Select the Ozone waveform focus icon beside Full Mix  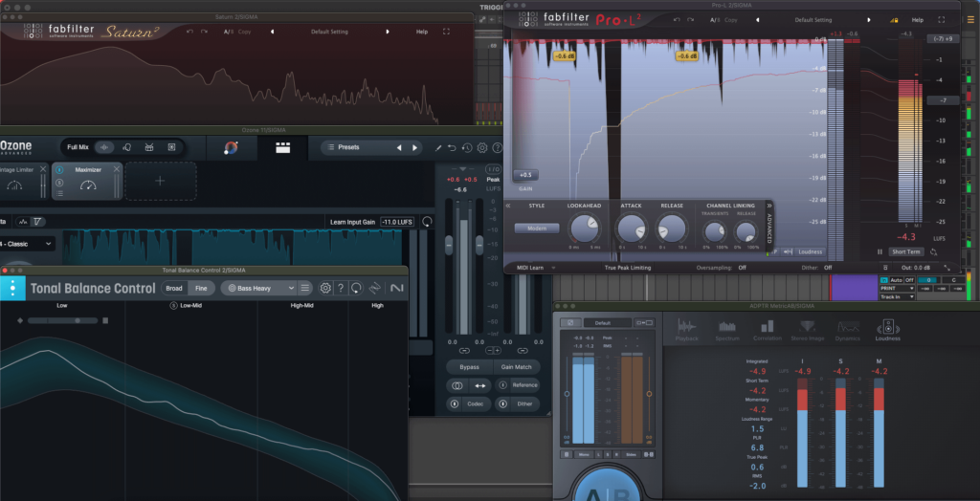pos(104,147)
